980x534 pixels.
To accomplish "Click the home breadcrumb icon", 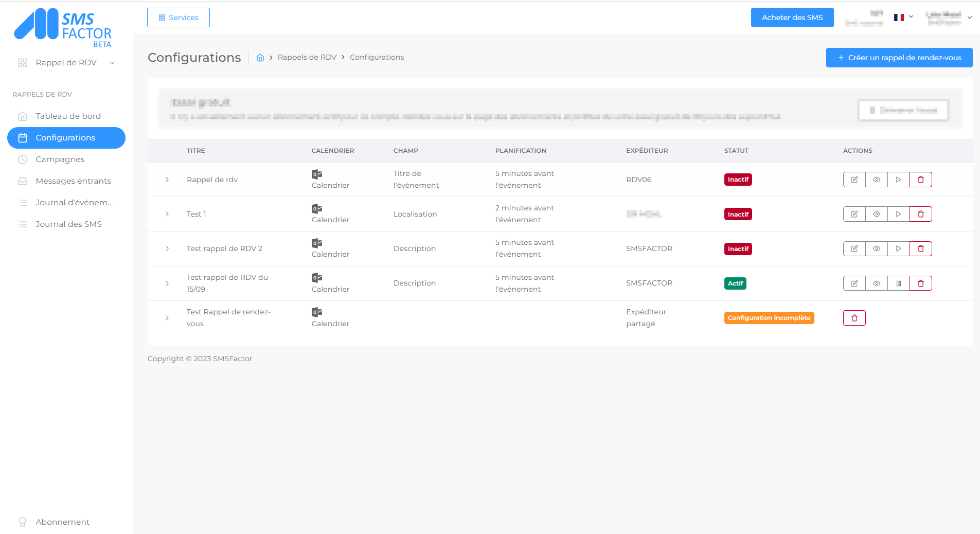I will pyautogui.click(x=260, y=58).
